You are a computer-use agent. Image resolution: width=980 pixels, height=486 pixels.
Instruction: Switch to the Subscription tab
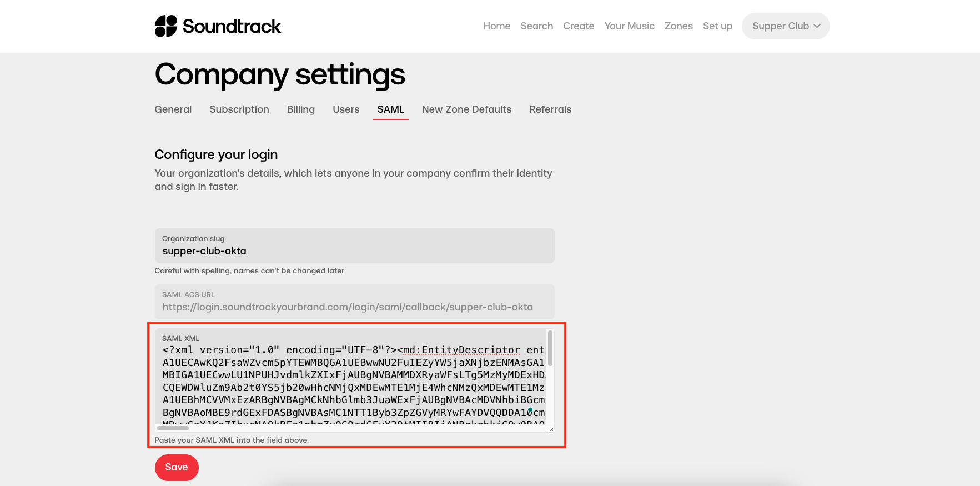pos(239,109)
